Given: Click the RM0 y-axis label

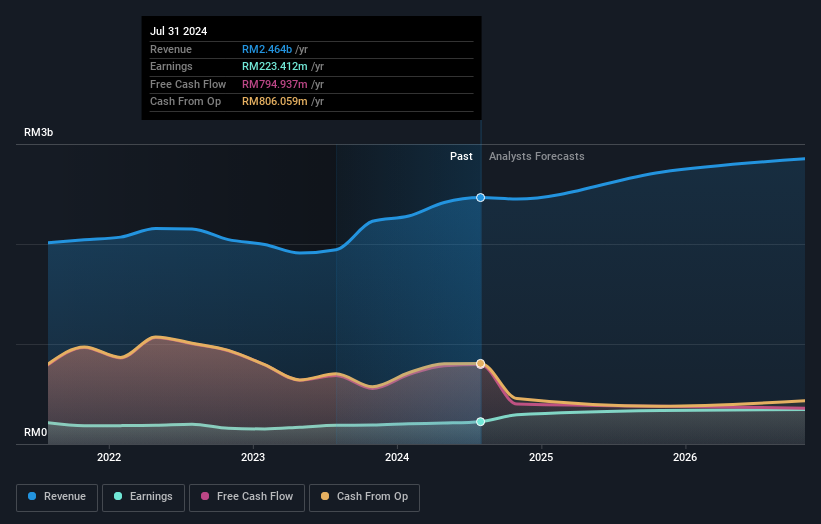Looking at the screenshot, I should tap(36, 432).
